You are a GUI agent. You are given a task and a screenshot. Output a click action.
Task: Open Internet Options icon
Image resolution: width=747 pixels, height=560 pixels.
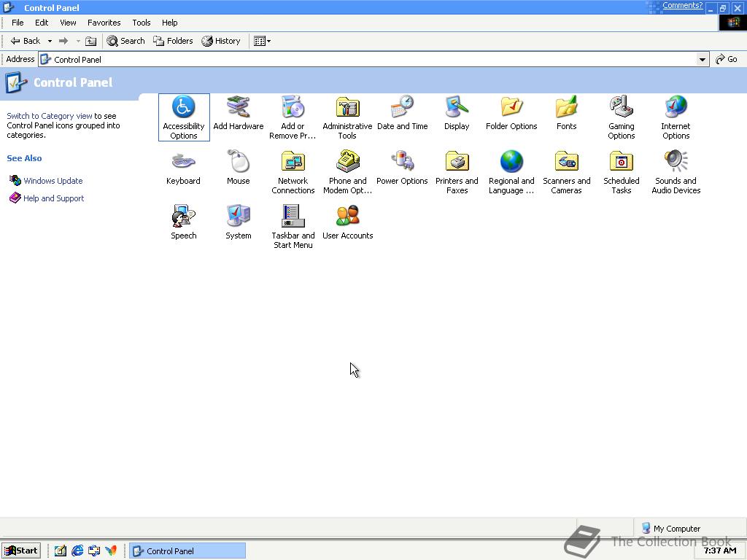click(676, 117)
